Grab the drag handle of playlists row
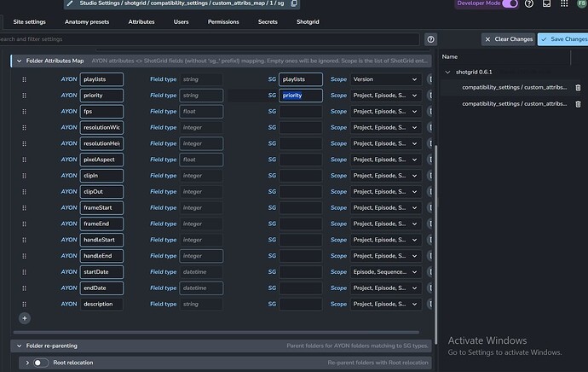 tap(24, 79)
